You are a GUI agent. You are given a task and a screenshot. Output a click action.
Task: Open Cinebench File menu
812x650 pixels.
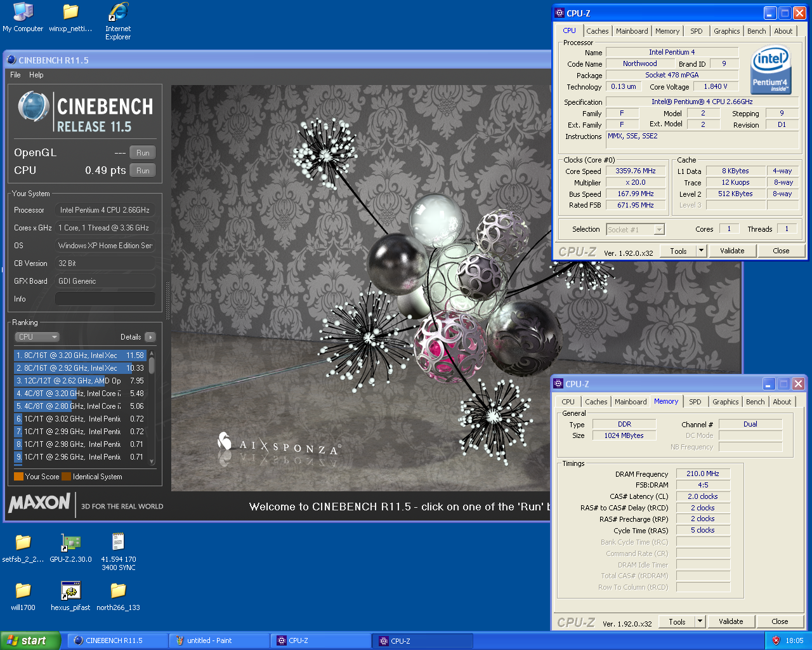pos(15,75)
